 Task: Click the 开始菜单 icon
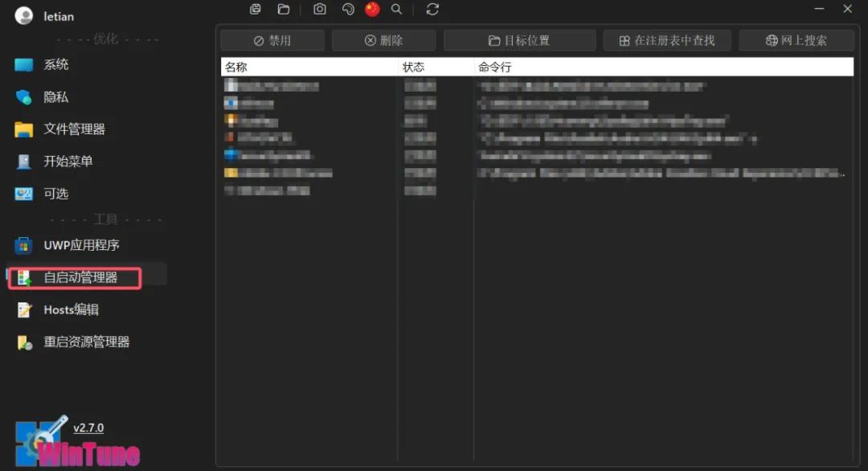tap(24, 162)
